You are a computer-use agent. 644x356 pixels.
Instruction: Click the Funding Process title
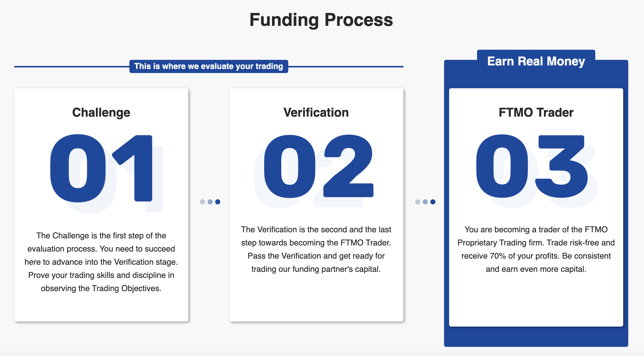[321, 20]
